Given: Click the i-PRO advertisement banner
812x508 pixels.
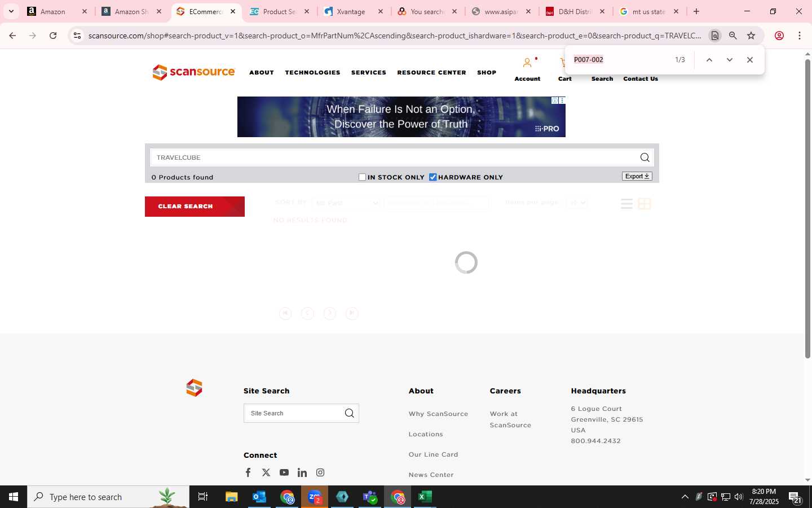Looking at the screenshot, I should (401, 117).
